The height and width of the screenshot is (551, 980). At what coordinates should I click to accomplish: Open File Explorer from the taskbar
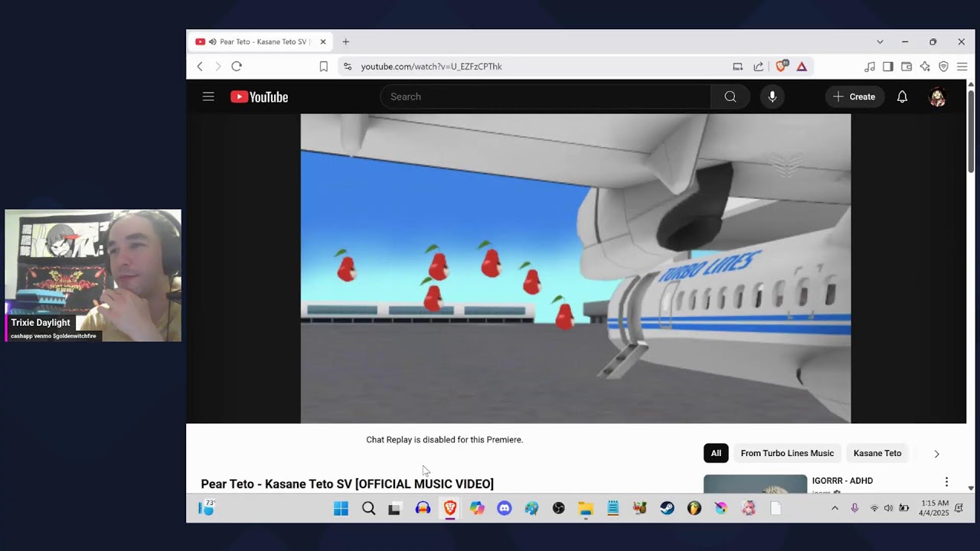(586, 508)
